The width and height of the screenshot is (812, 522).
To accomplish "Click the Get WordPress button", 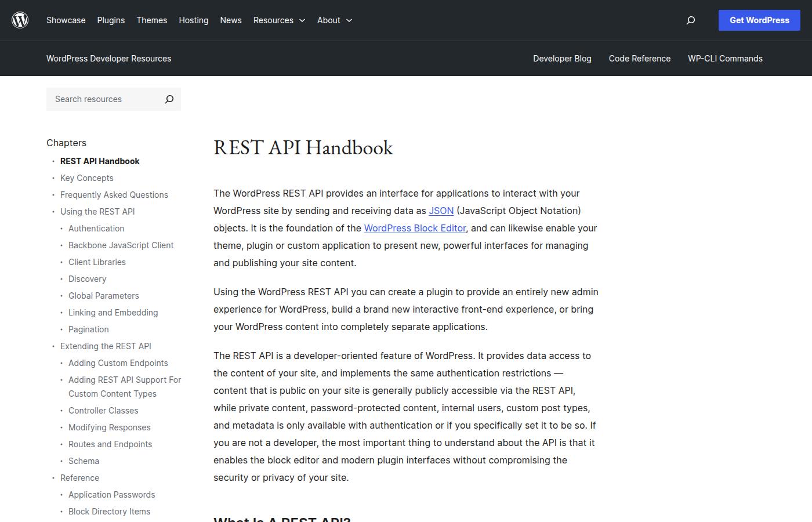I will [759, 20].
